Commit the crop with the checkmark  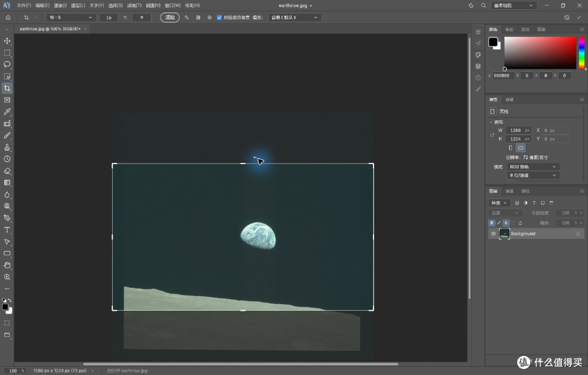tap(579, 17)
